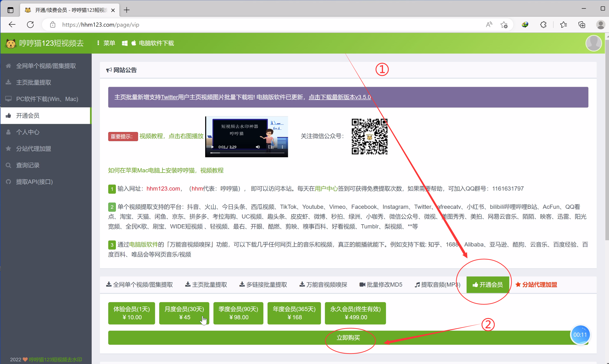Add page to favorites star icon
Image resolution: width=609 pixels, height=364 pixels.
coord(504,24)
